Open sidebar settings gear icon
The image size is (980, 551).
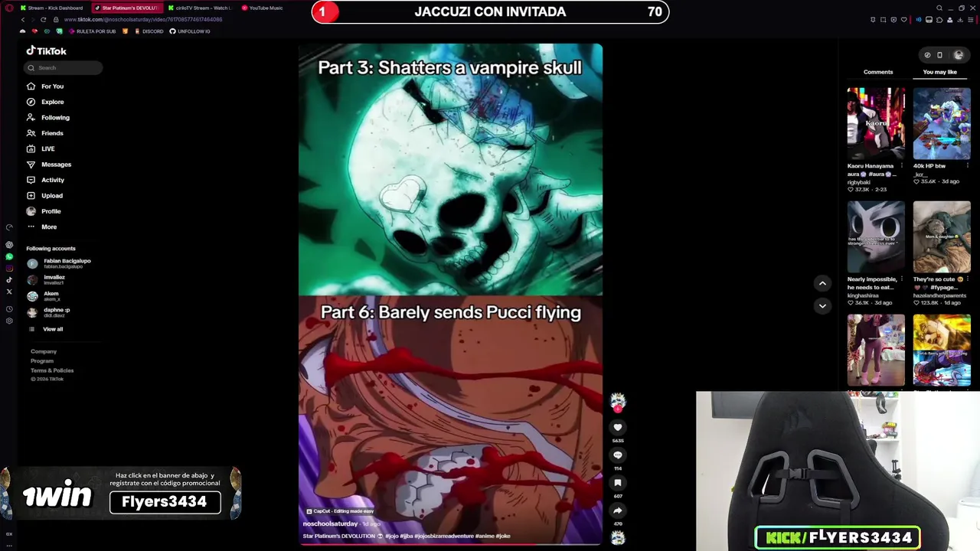click(9, 321)
